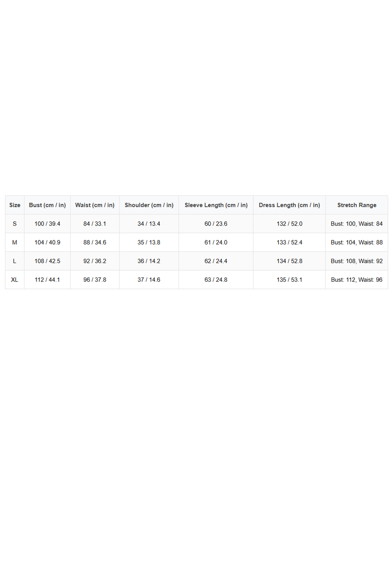Click the 132 / 52.0 dress length cell
Image resolution: width=392 pixels, height=588 pixels.
click(x=289, y=224)
